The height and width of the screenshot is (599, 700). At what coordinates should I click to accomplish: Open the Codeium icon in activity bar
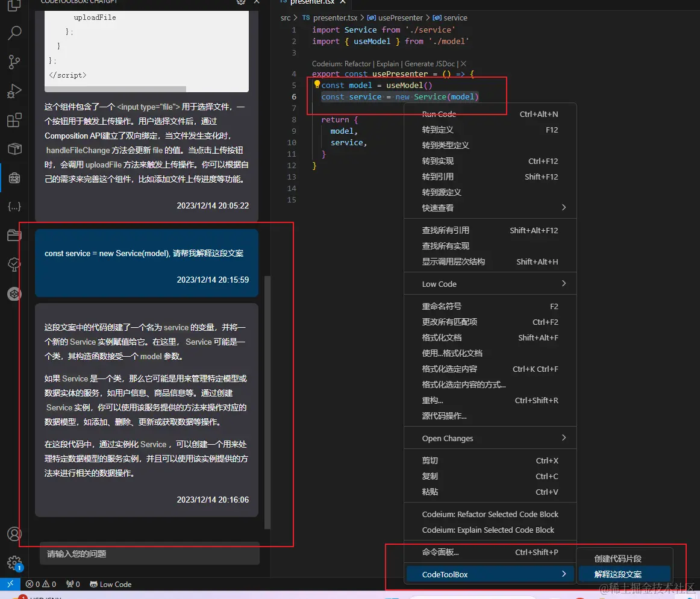coord(14,293)
